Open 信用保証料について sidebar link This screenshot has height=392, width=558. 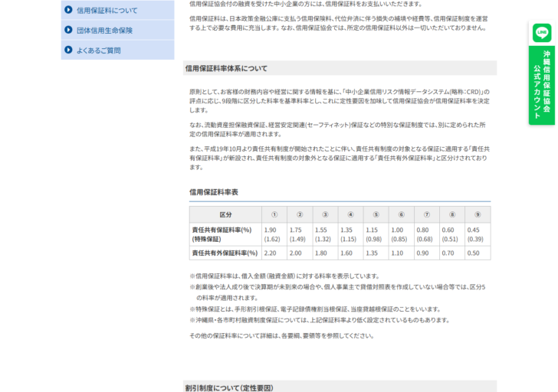118,10
